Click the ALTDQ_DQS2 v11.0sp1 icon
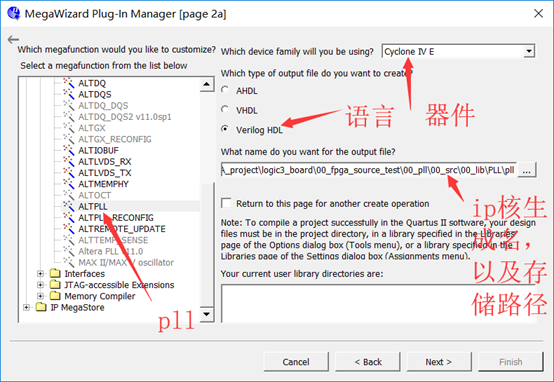This screenshot has height=382, width=554. click(x=69, y=117)
